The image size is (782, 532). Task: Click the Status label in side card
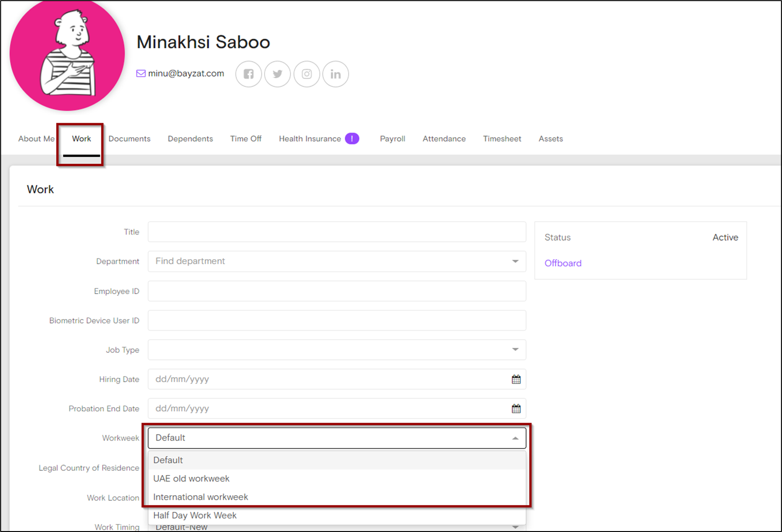coord(557,237)
